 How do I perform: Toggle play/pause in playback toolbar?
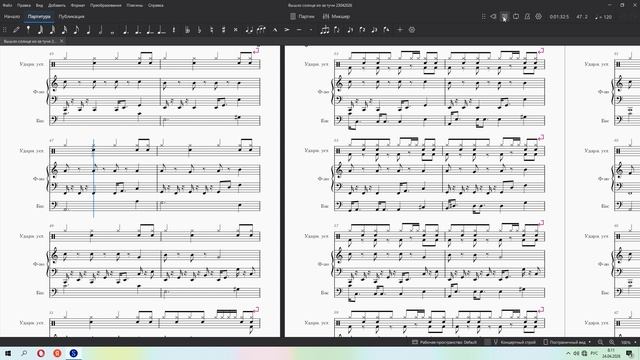coord(504,17)
